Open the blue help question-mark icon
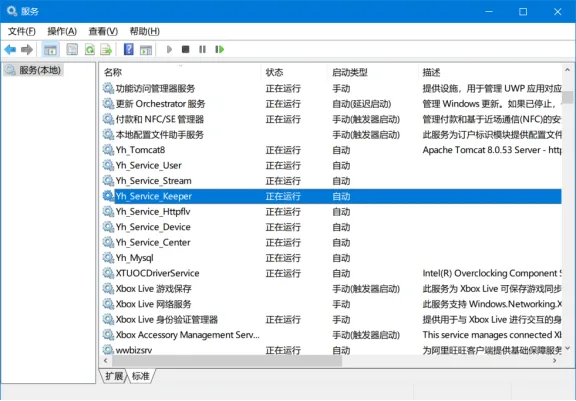 (129, 49)
